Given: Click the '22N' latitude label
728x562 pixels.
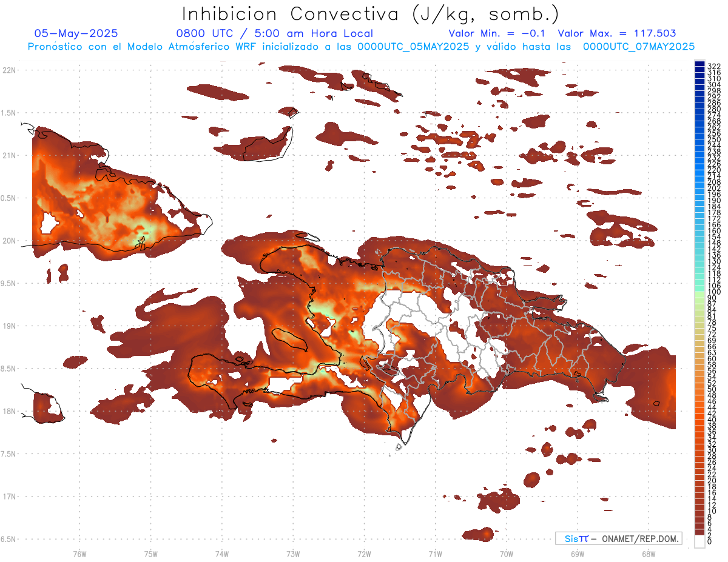Looking at the screenshot, I should click(8, 70).
